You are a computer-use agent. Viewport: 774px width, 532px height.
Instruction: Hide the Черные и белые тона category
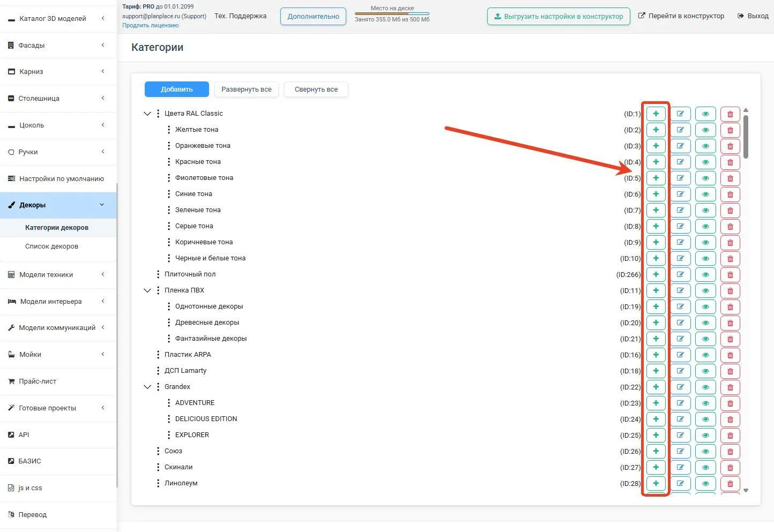coord(705,258)
